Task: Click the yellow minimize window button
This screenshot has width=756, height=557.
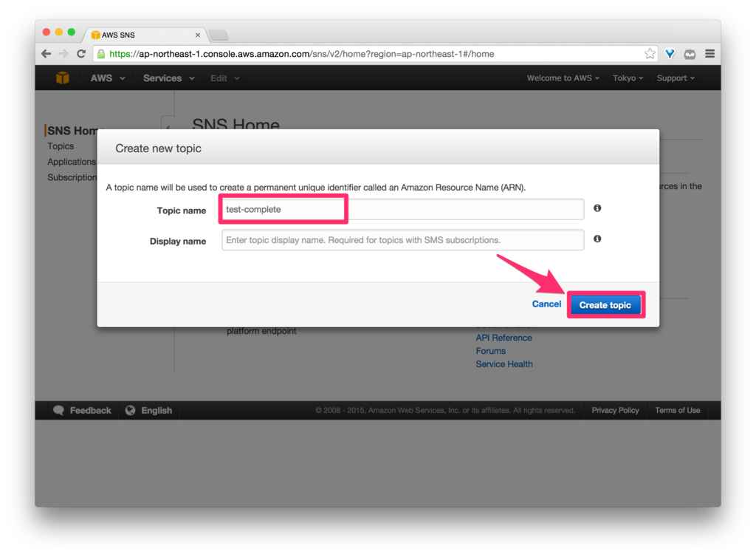Action: 59,32
